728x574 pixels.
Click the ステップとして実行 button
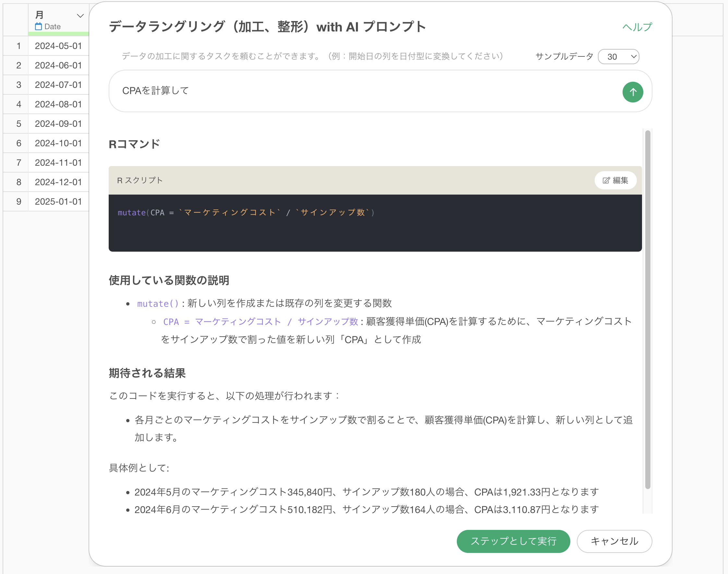tap(513, 541)
